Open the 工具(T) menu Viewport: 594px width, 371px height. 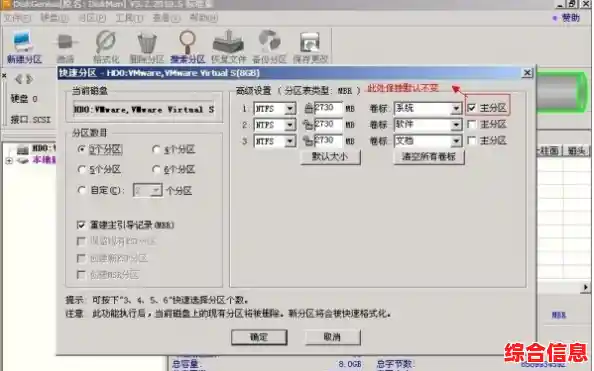coord(129,18)
